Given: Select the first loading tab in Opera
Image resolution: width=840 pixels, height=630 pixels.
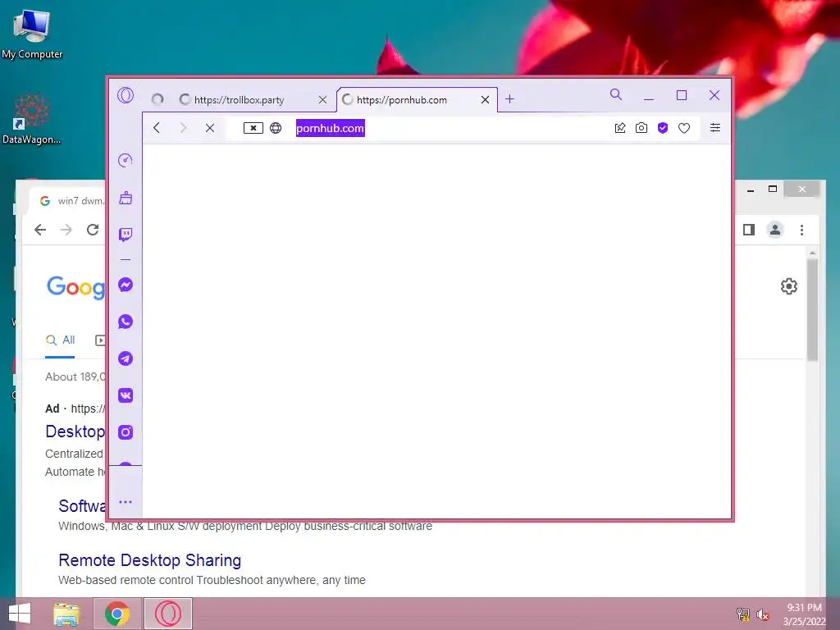Looking at the screenshot, I should coord(157,99).
